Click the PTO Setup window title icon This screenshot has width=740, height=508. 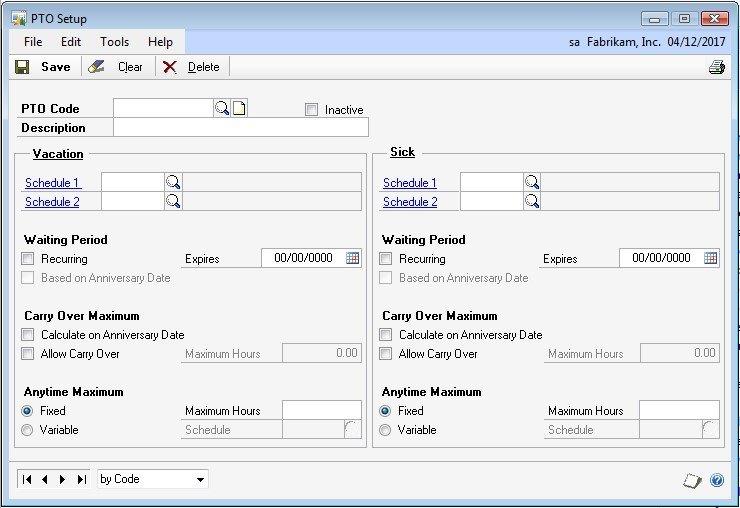[x=19, y=19]
